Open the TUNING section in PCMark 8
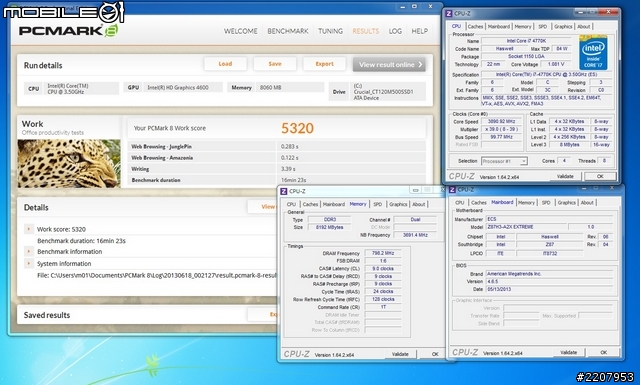Image resolution: width=640 pixels, height=385 pixels. click(330, 31)
